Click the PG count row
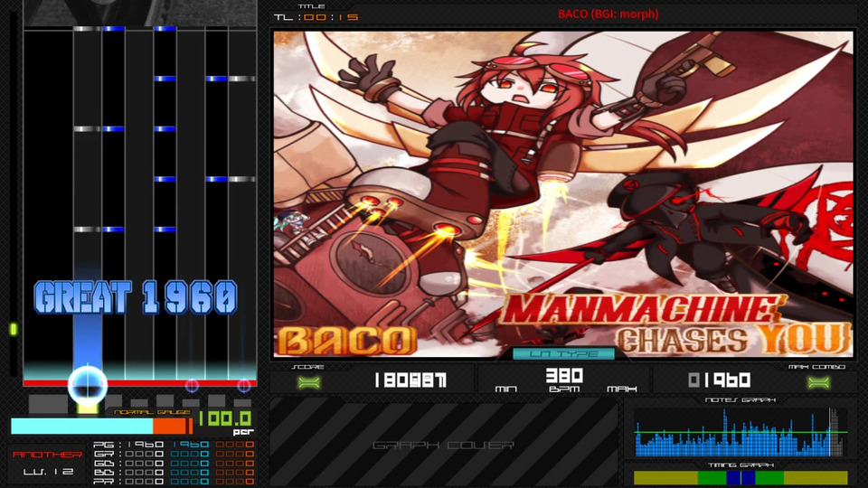 coord(174,445)
